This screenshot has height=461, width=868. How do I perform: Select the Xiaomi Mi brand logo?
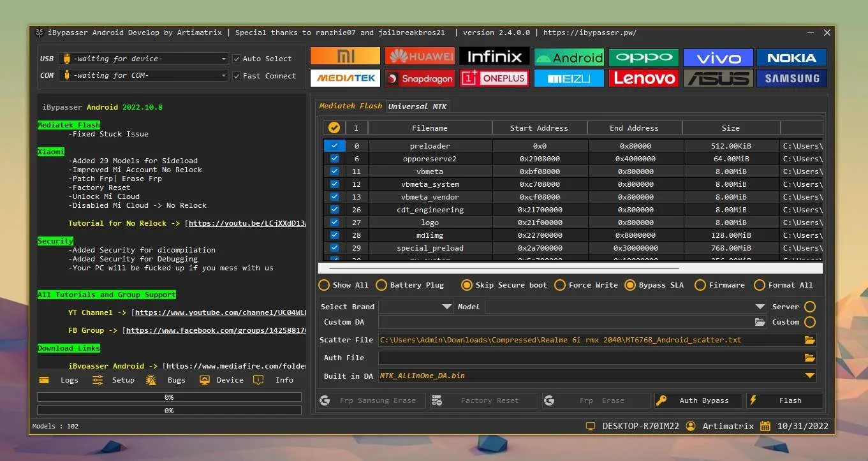coord(345,56)
